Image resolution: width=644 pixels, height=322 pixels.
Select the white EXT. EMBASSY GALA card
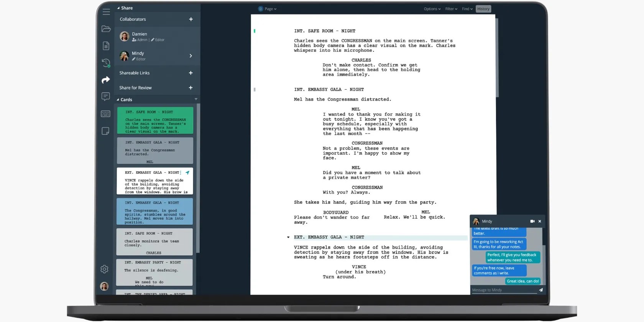(x=155, y=181)
